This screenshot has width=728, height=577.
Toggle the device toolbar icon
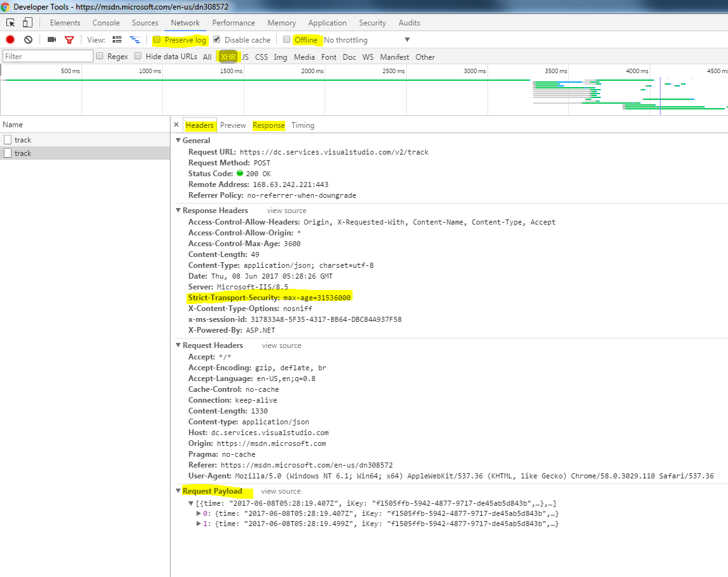click(x=27, y=22)
